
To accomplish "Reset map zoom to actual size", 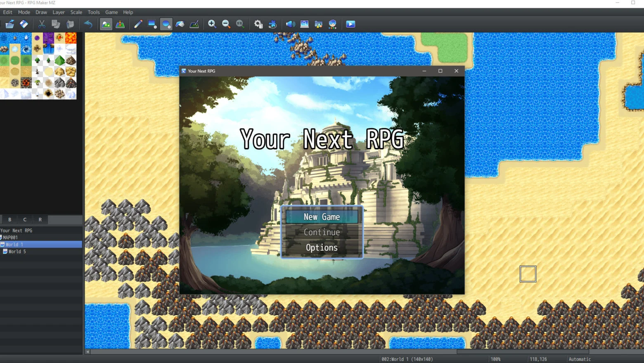I will coord(240,24).
